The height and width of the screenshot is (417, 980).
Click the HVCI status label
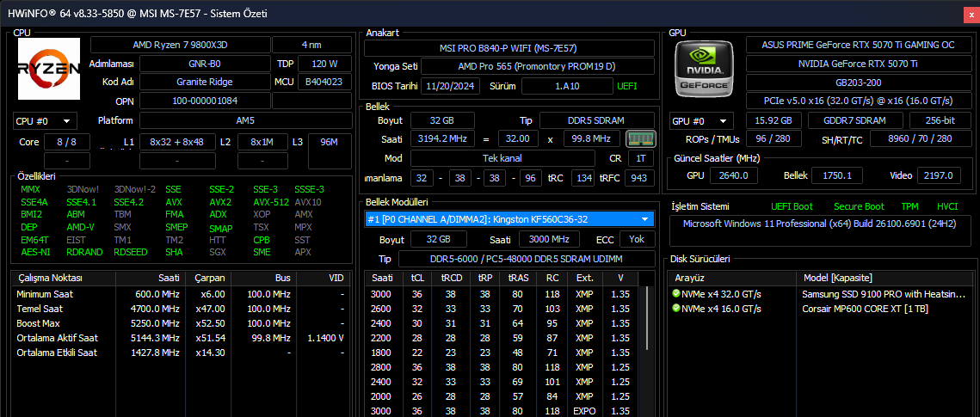pos(947,206)
